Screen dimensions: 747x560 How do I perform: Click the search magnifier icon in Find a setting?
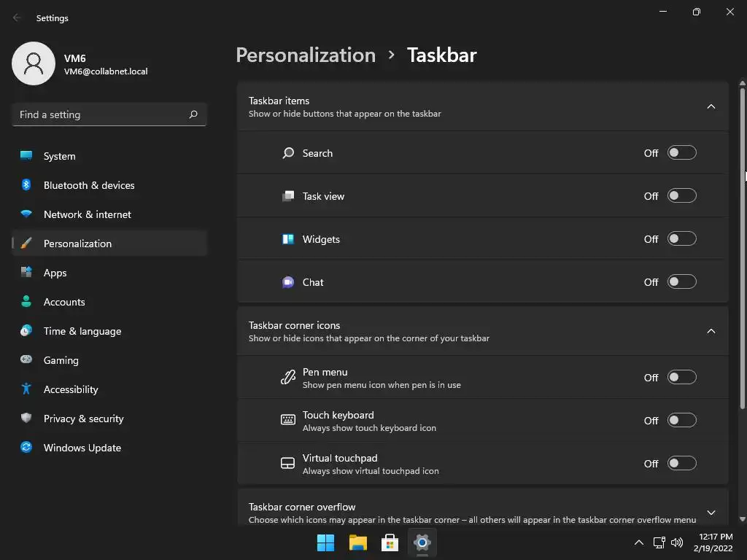(x=193, y=114)
